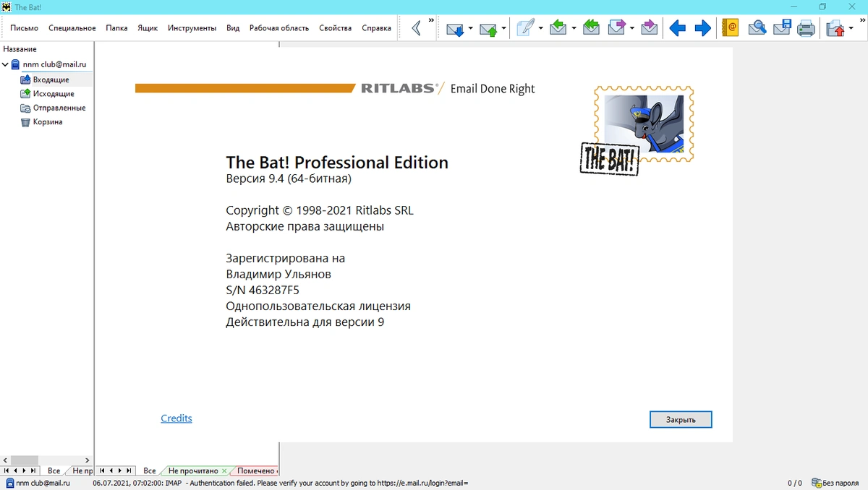Click folder pane scrollbar right arrow

pos(88,460)
